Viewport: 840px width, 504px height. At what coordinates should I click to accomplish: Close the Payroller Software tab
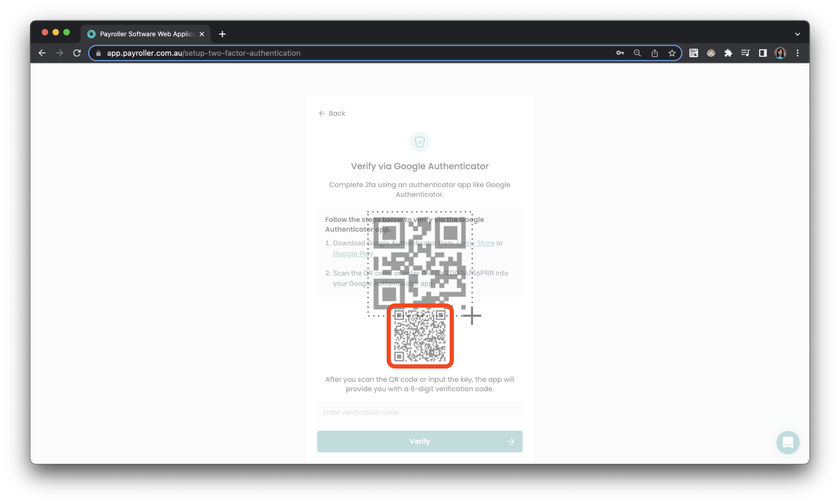(202, 34)
